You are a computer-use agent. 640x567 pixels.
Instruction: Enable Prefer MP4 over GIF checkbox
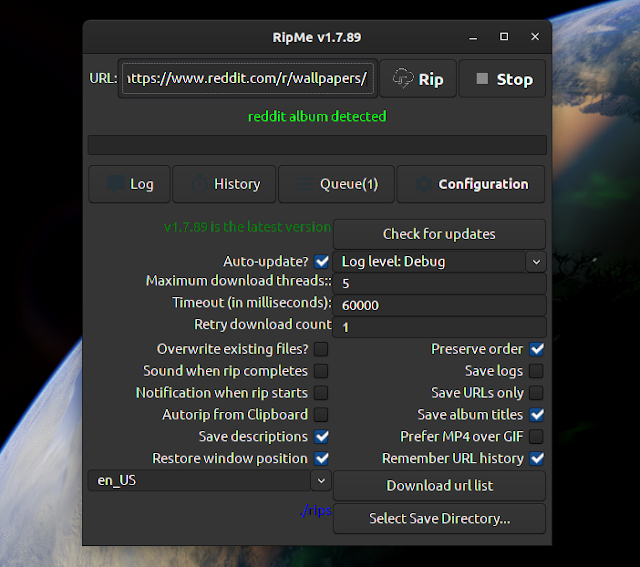[x=536, y=437]
